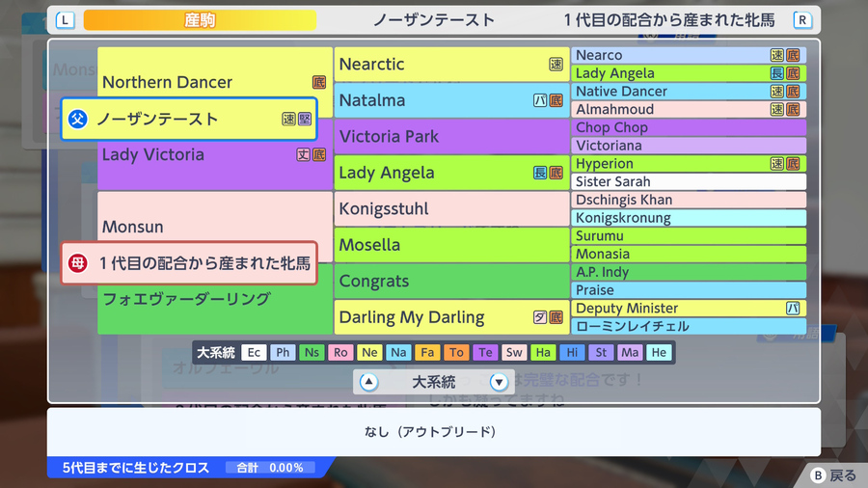Select the ノーザンテースト header tab
868x488 pixels.
point(434,20)
